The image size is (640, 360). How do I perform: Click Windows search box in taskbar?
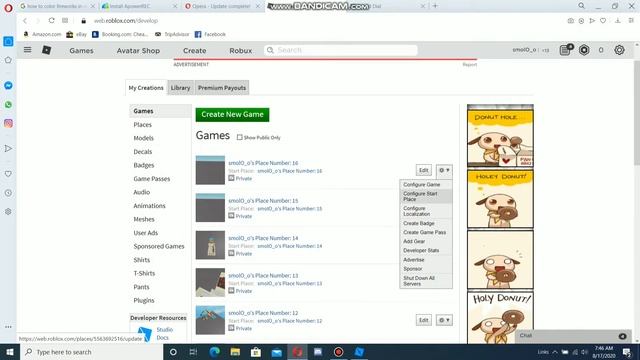pos(91,352)
